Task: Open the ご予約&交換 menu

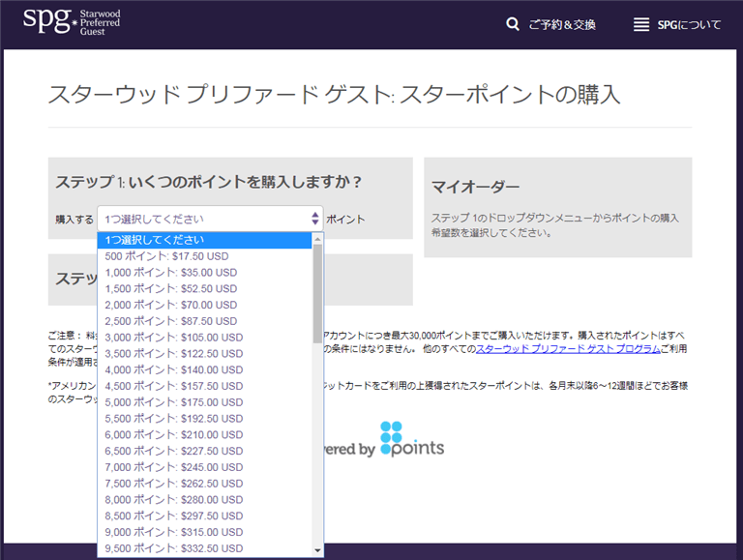Action: (561, 24)
